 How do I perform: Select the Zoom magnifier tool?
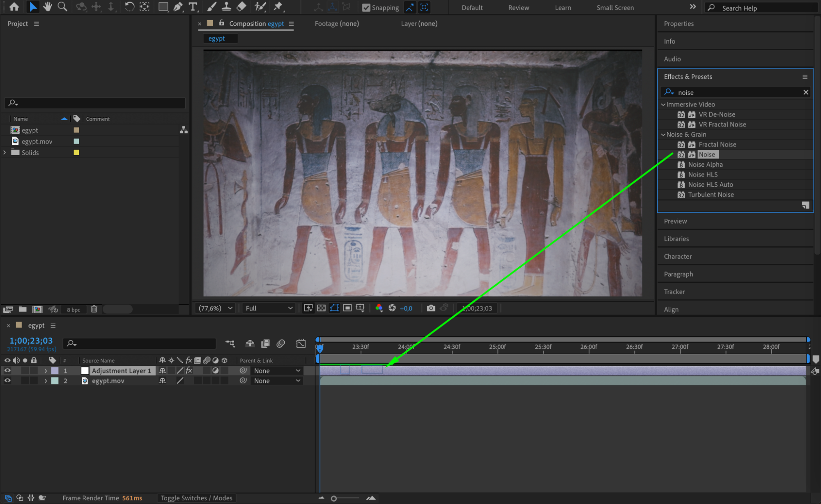click(62, 7)
